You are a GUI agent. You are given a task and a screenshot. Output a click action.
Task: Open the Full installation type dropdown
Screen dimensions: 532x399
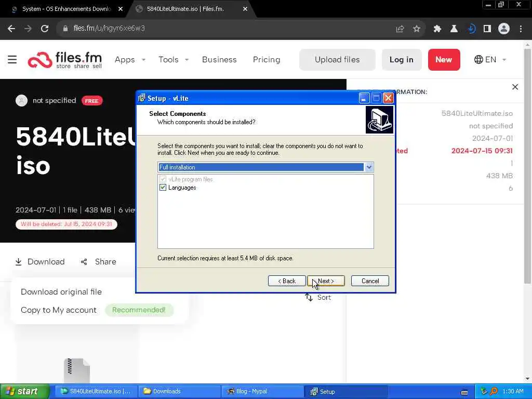click(x=369, y=167)
